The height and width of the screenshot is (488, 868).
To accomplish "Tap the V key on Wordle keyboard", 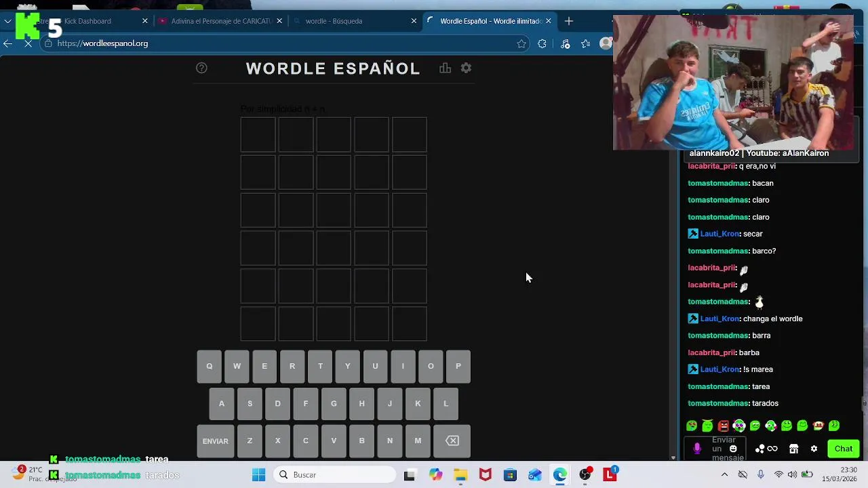I will point(334,441).
